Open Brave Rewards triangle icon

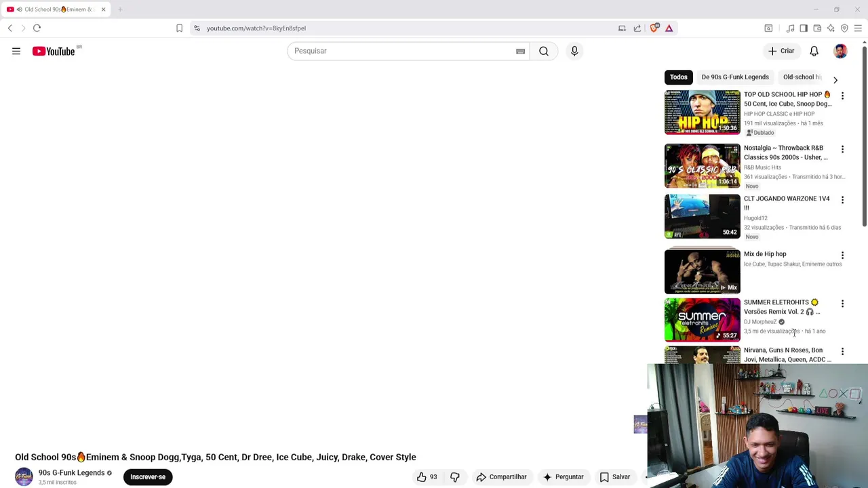(x=669, y=28)
